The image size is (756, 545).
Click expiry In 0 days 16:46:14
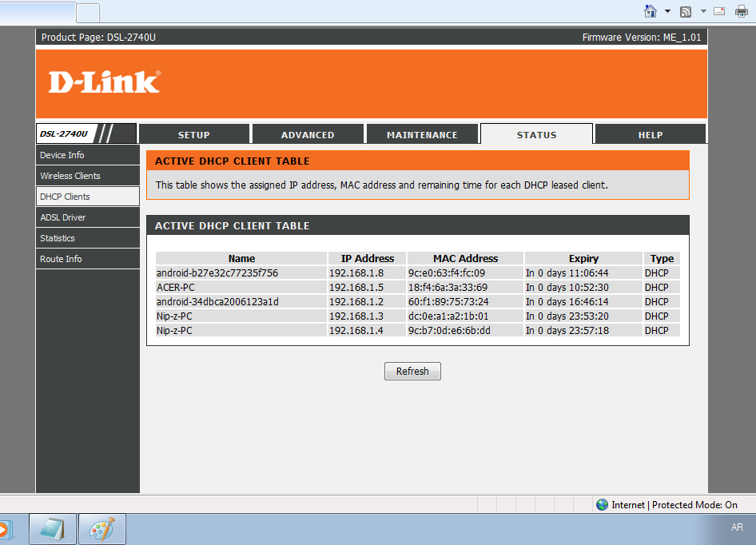[567, 302]
